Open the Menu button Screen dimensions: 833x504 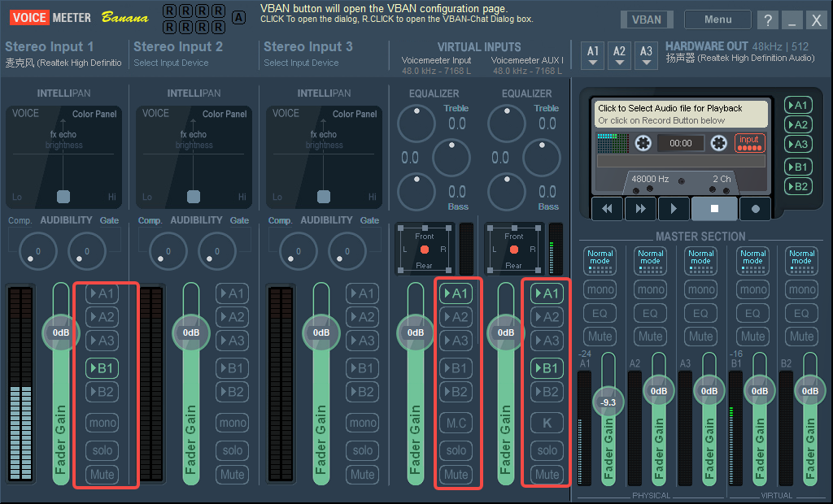pos(717,20)
